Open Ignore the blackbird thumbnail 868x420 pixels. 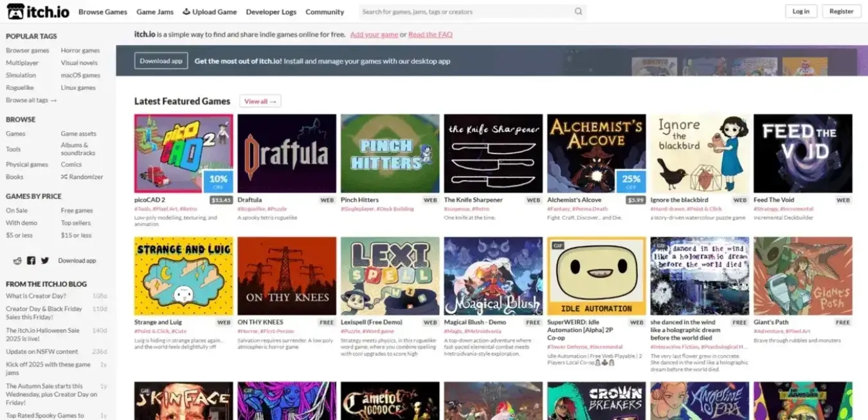coord(700,153)
